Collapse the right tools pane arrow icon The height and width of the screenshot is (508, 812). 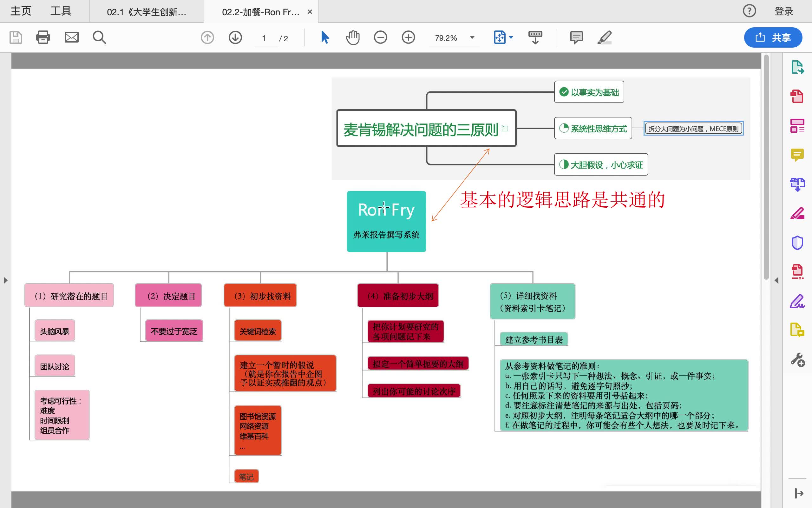tap(799, 493)
